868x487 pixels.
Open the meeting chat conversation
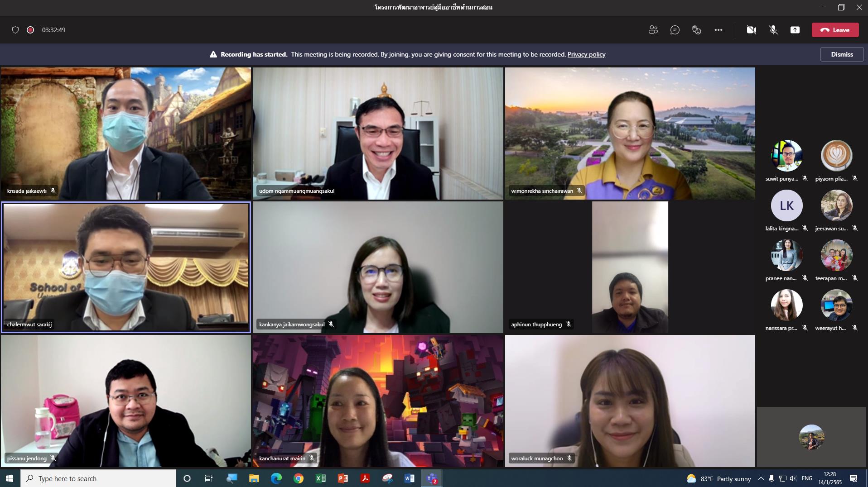pos(675,30)
